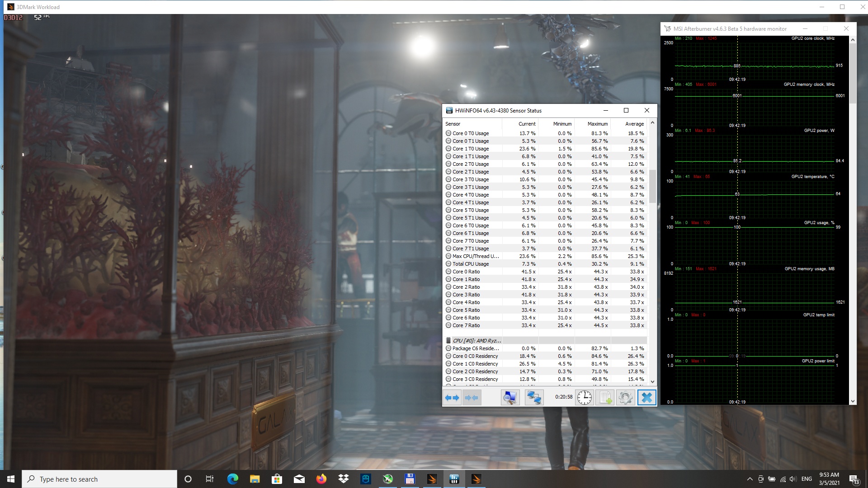
Task: Open HWiNFO sensor settings gear
Action: [x=626, y=398]
